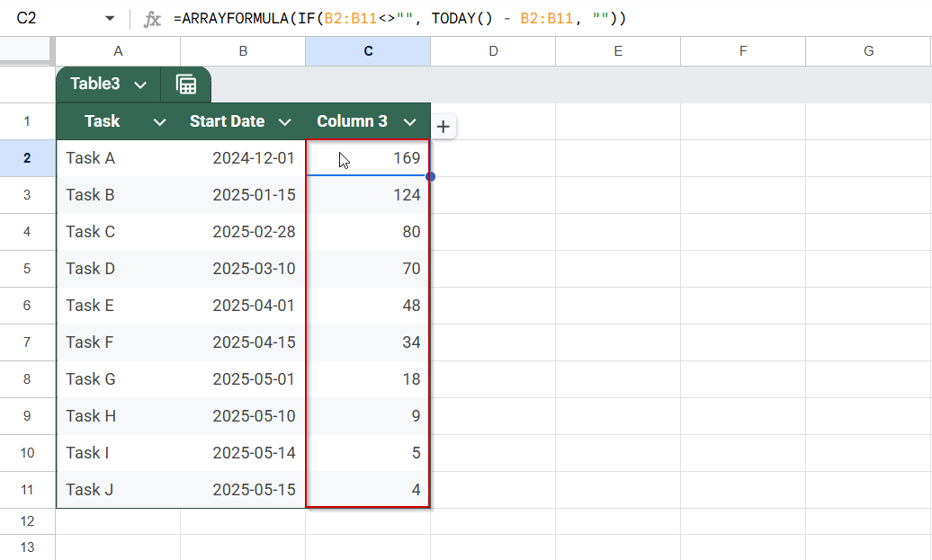The width and height of the screenshot is (932, 560).
Task: Select row 5 header
Action: pos(27,269)
